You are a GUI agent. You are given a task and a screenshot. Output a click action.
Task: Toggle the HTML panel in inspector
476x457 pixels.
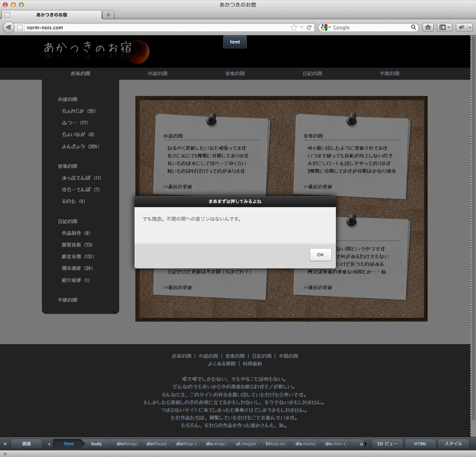(420, 444)
